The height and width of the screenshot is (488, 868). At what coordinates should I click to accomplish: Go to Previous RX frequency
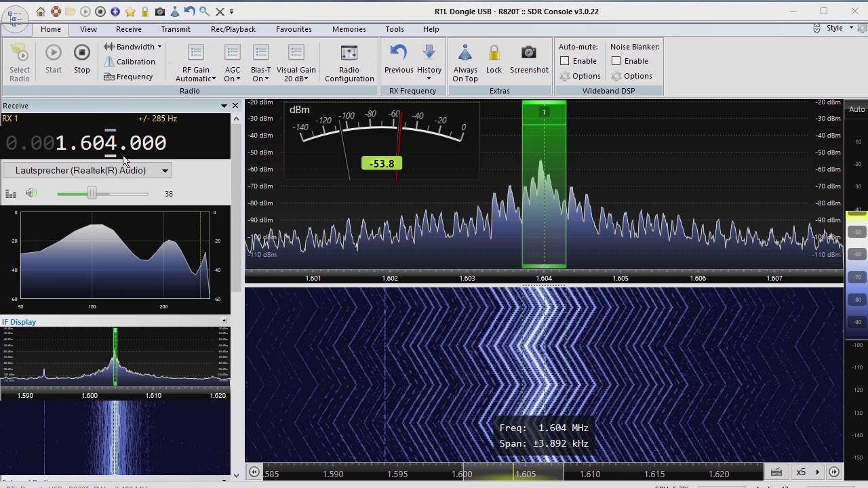point(399,60)
